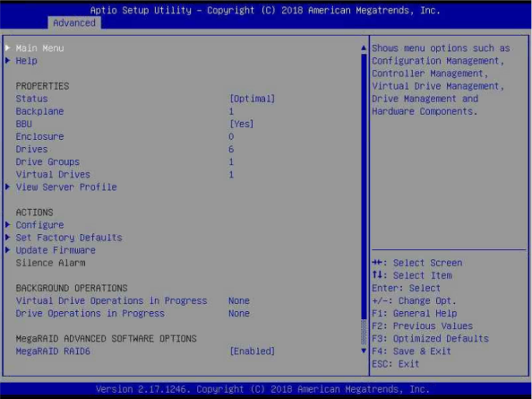
Task: Click the ESC: Exit hint
Action: pos(396,364)
